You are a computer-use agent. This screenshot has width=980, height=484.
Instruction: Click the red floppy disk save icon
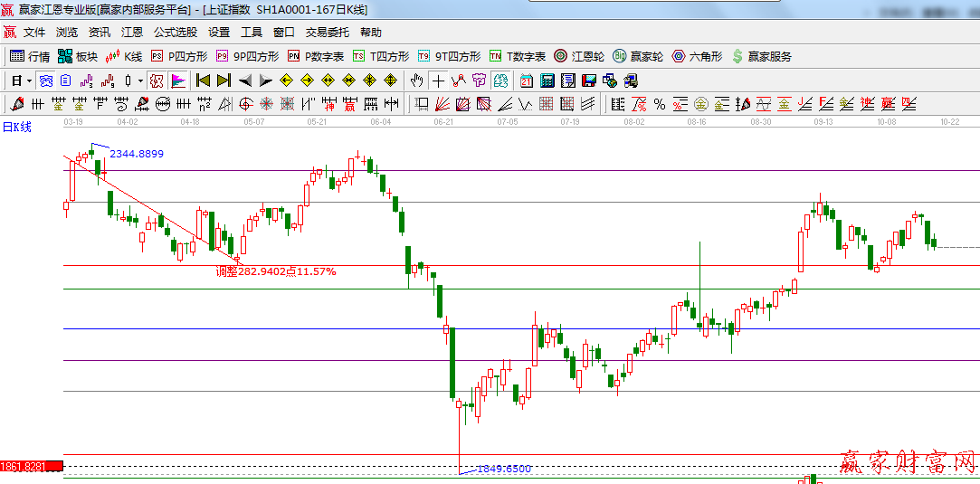coord(589,81)
